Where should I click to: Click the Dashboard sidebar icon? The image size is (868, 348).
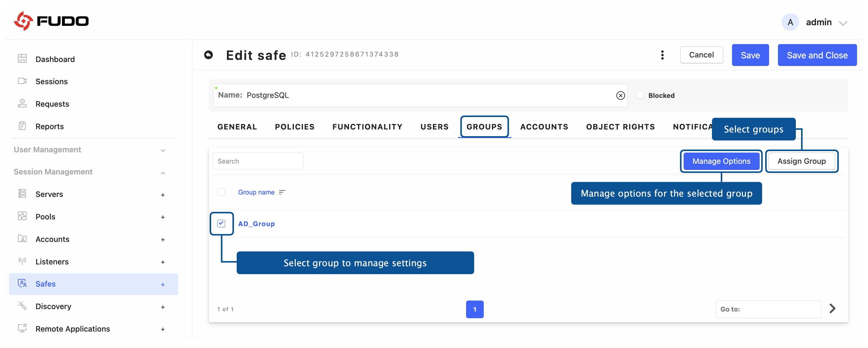pyautogui.click(x=22, y=59)
